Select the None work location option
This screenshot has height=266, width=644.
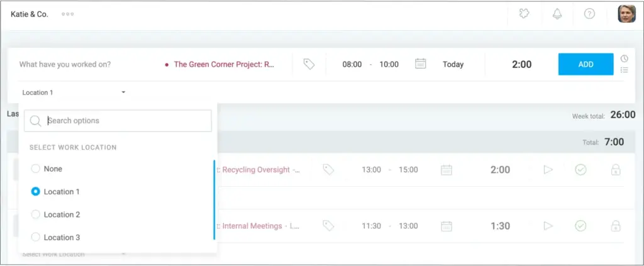(x=36, y=169)
